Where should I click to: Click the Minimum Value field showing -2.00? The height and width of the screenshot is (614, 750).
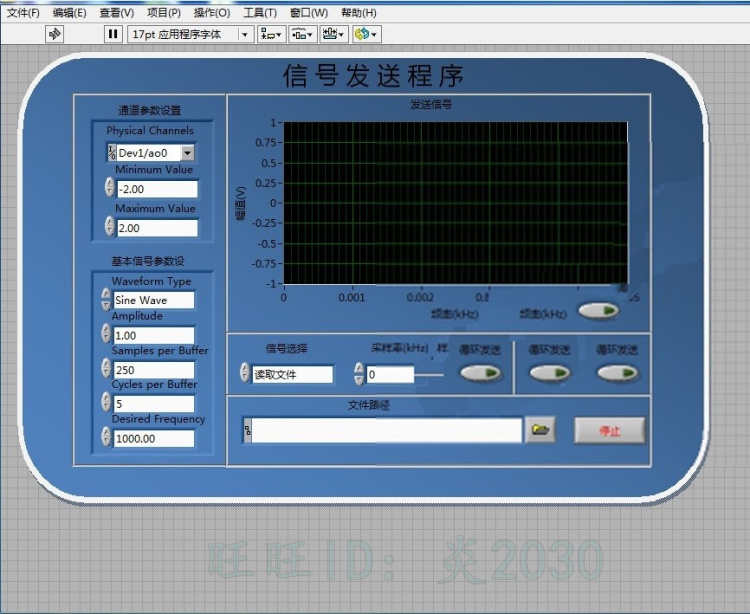(157, 189)
